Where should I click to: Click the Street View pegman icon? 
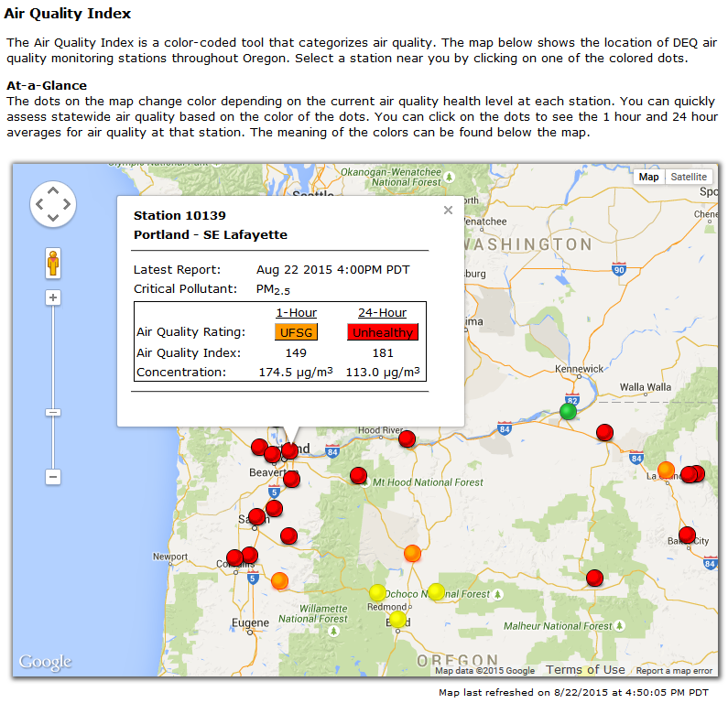[x=53, y=263]
